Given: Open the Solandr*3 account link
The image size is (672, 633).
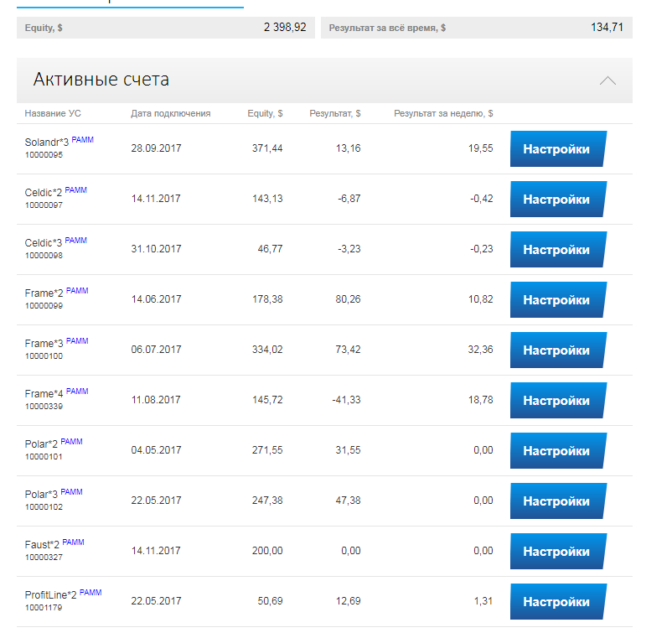Looking at the screenshot, I should [x=46, y=143].
